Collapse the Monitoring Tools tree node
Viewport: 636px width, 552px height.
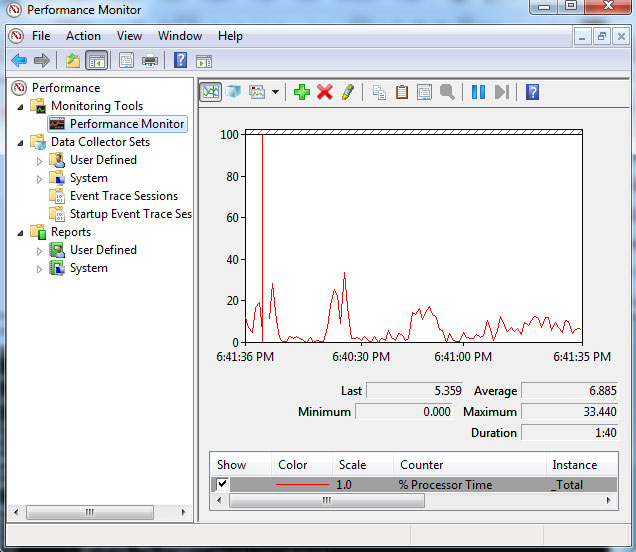coord(21,107)
